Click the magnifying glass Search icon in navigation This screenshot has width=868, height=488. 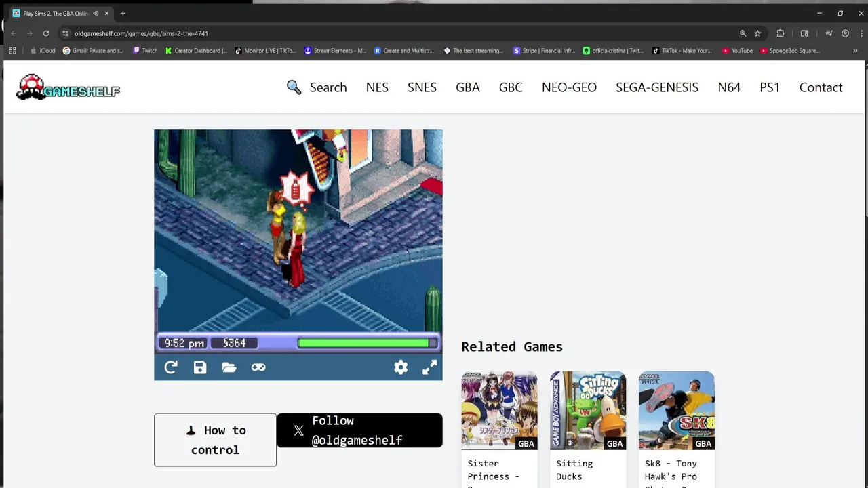(294, 87)
